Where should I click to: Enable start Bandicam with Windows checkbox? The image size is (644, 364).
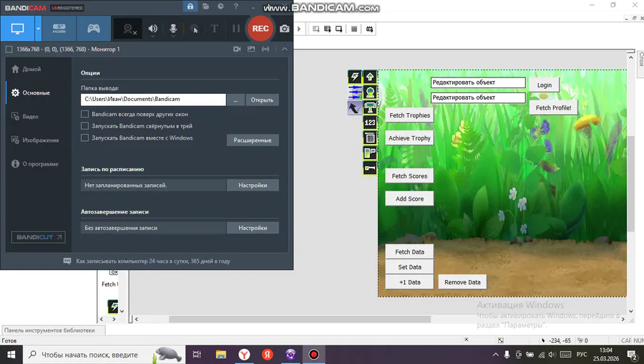point(84,138)
